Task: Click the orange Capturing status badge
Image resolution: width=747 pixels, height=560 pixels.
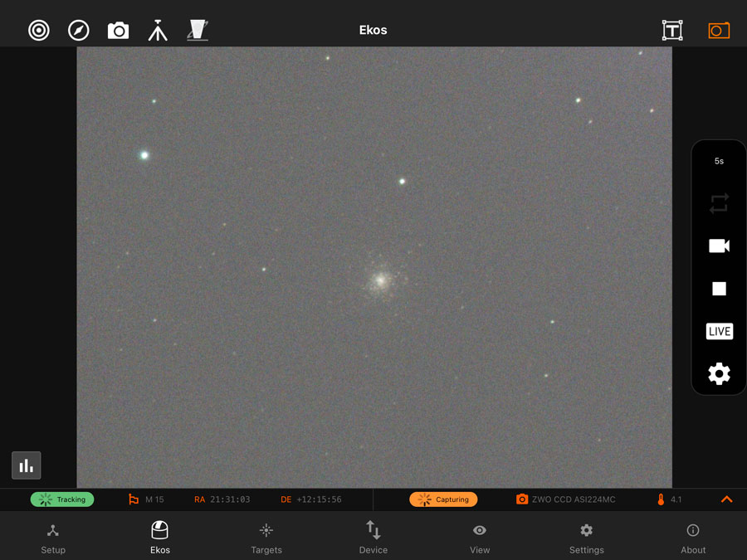Action: point(443,499)
